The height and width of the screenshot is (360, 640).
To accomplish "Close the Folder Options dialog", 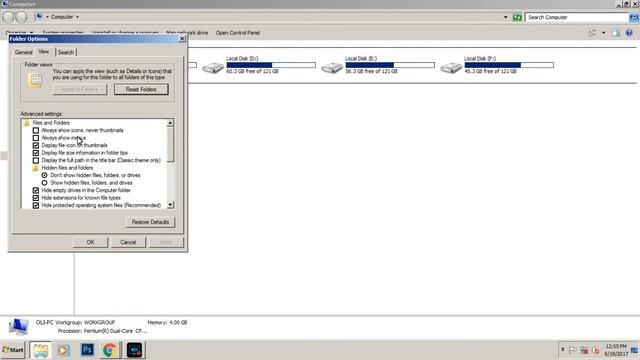I will pyautogui.click(x=182, y=39).
